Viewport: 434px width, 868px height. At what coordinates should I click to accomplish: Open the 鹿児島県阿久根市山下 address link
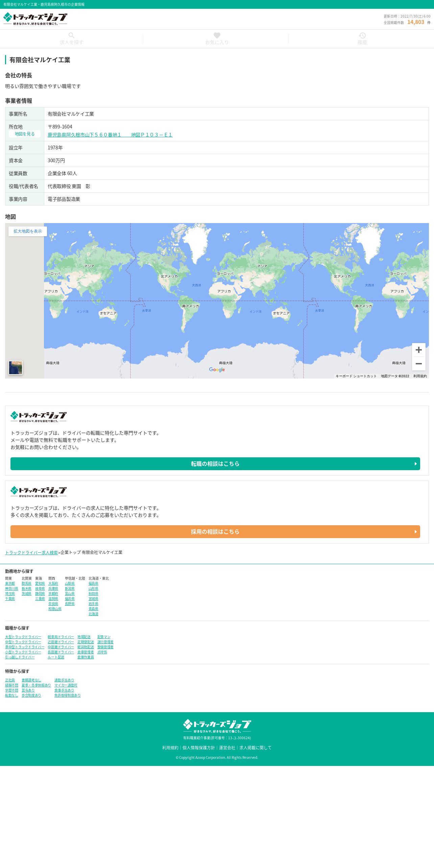pyautogui.click(x=110, y=135)
